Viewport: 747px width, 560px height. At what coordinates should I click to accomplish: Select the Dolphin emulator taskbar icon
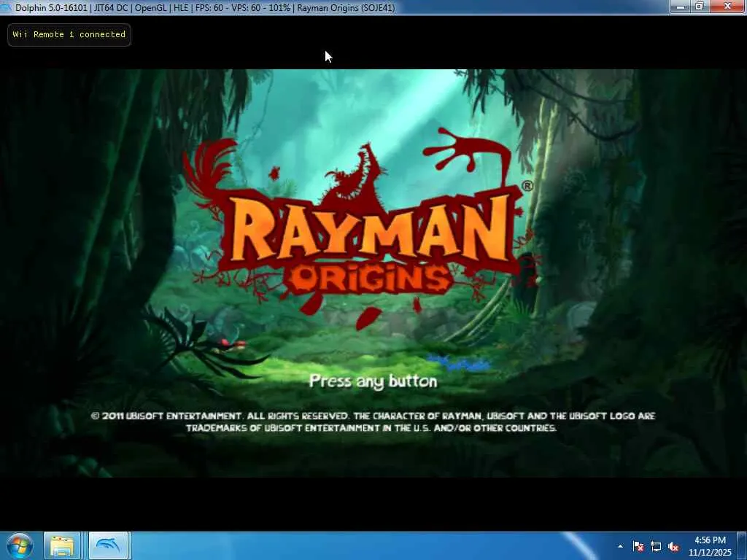(x=108, y=545)
